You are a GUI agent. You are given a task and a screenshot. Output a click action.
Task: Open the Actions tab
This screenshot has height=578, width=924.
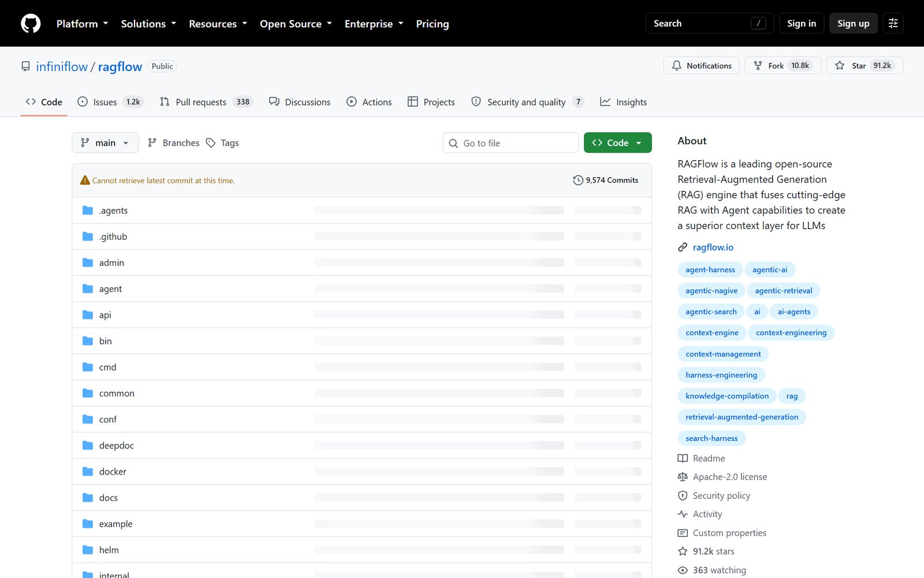(369, 102)
